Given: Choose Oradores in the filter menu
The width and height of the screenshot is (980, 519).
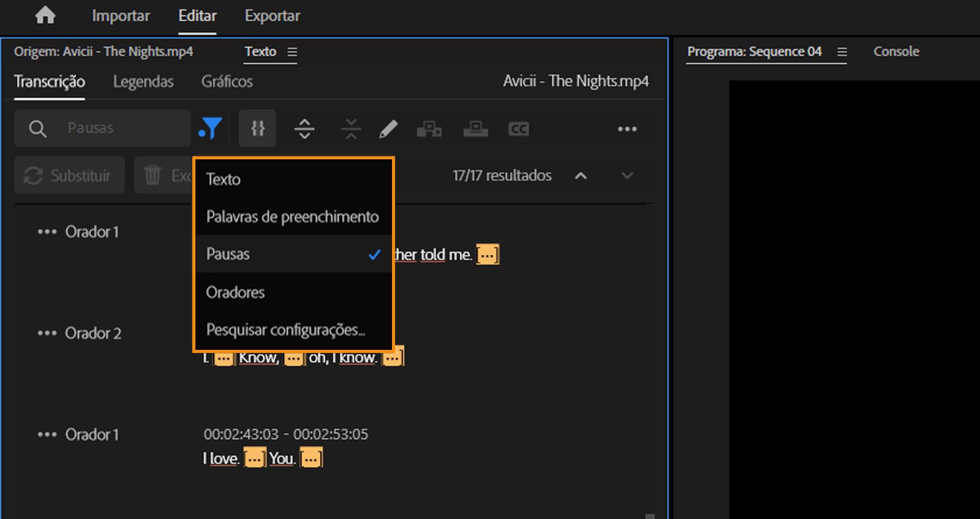Looking at the screenshot, I should click(293, 292).
